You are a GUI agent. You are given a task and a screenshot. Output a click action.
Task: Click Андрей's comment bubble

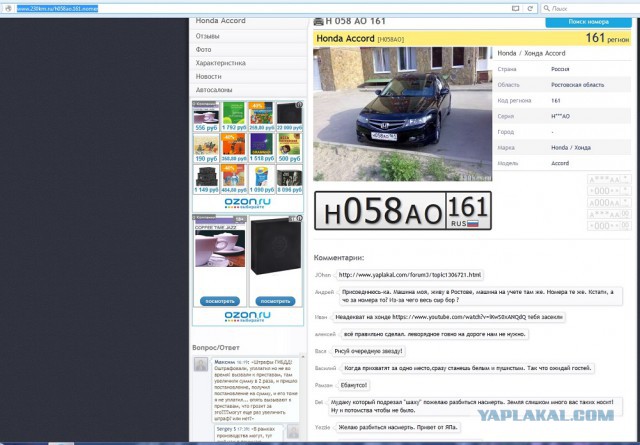coord(481,296)
